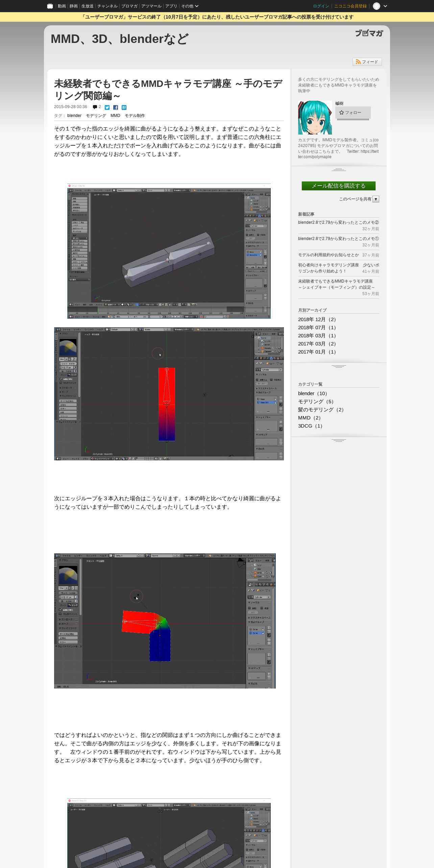Expand the このページを共有 dropdown arrow

376,199
